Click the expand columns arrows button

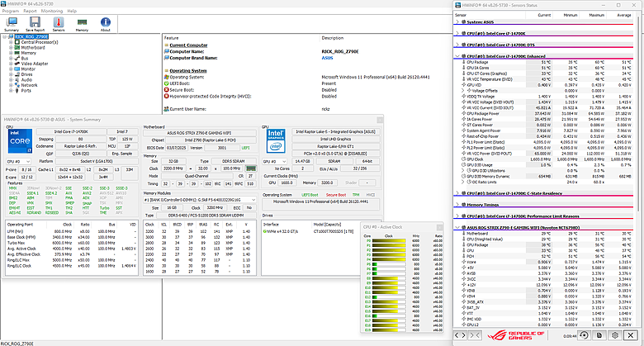461,335
